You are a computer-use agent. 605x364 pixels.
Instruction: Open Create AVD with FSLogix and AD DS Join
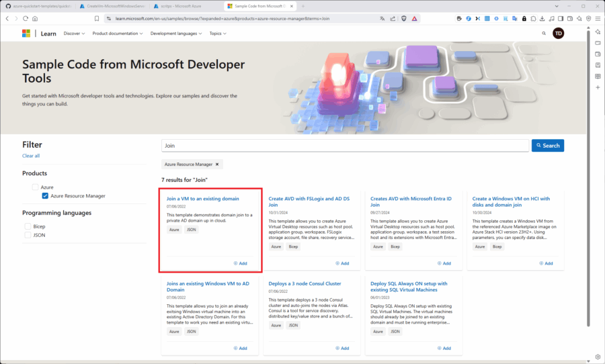309,201
